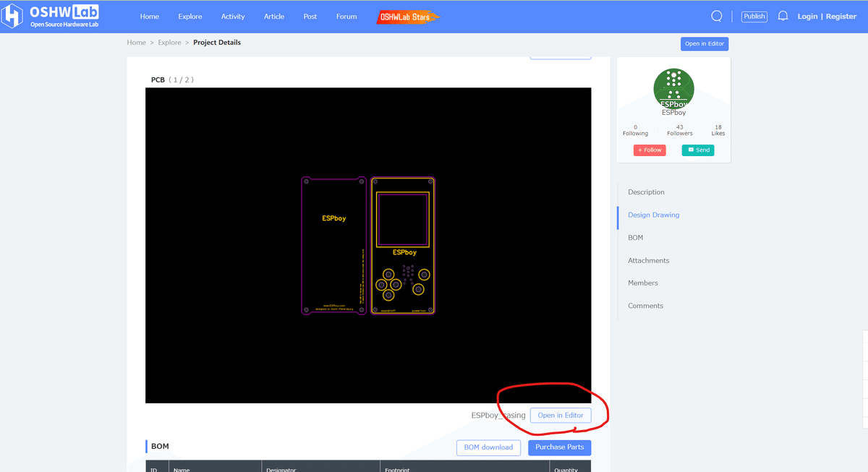
Task: Click the Publish button
Action: (754, 17)
